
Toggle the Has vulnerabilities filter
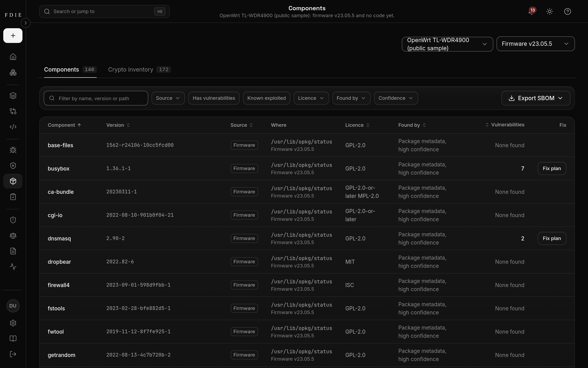click(214, 98)
